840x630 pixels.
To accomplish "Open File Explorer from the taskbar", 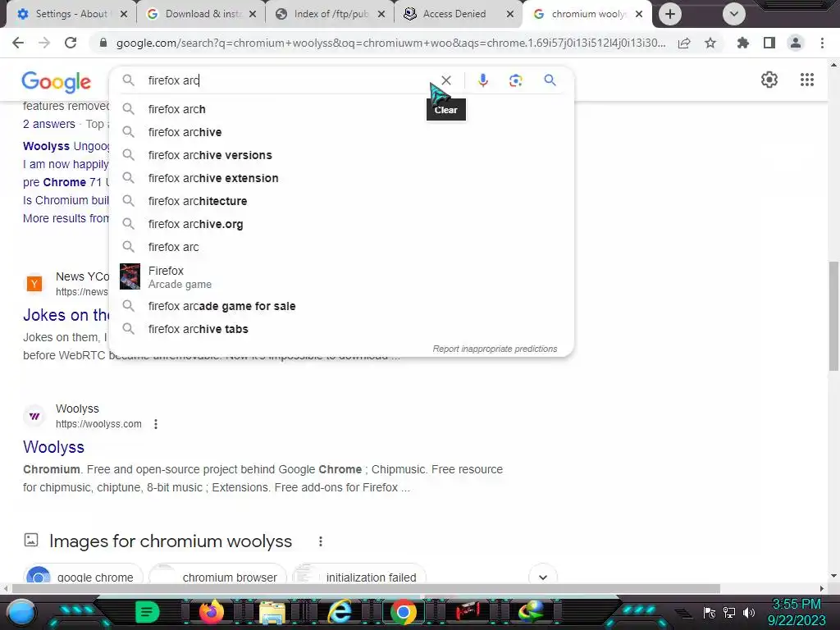I will pos(272,613).
